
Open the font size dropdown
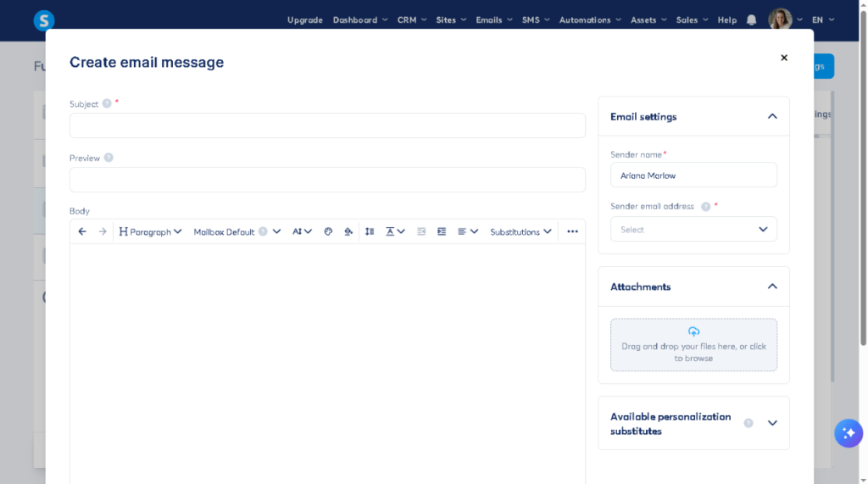303,231
